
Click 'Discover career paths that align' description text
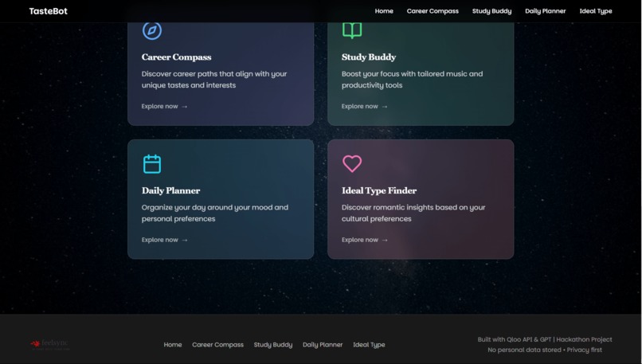(214, 80)
